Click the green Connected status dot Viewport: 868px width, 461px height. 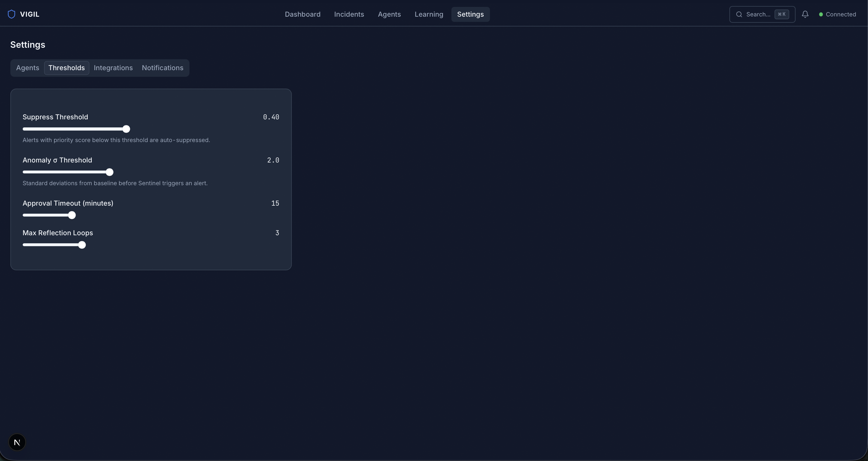[821, 14]
